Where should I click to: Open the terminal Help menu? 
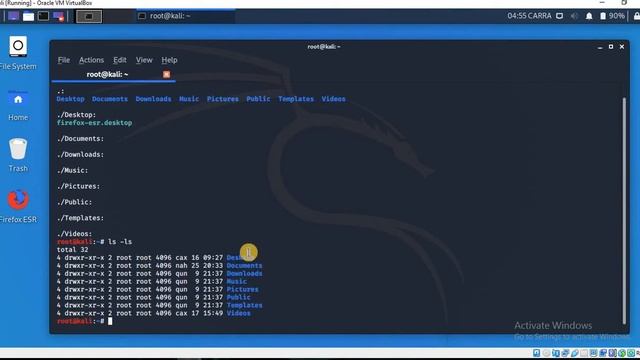coord(169,60)
